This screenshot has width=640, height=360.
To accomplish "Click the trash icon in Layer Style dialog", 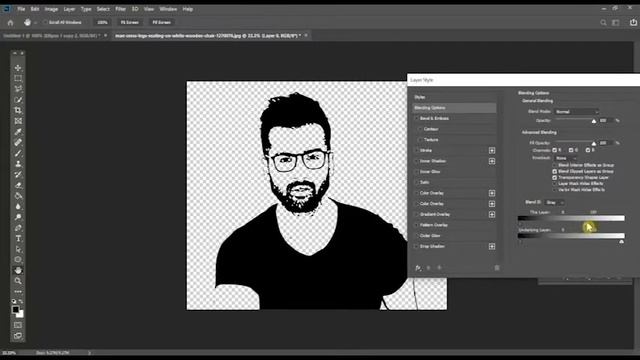I will (497, 268).
